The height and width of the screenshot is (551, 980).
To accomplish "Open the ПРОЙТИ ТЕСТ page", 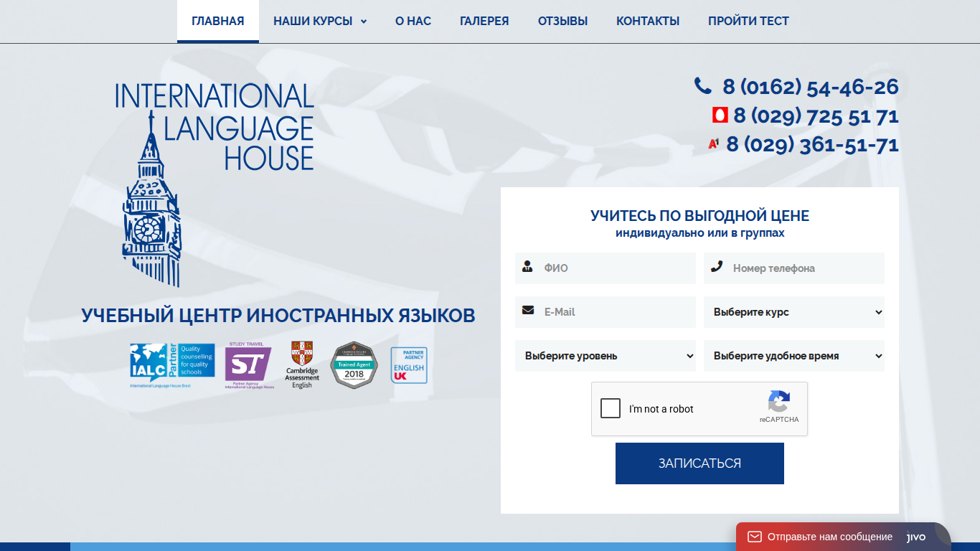I will point(748,22).
